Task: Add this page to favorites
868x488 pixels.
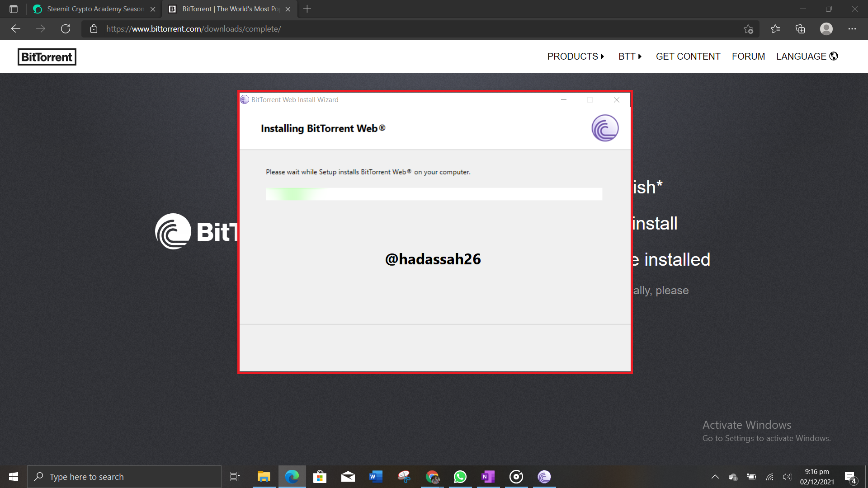Action: [748, 29]
